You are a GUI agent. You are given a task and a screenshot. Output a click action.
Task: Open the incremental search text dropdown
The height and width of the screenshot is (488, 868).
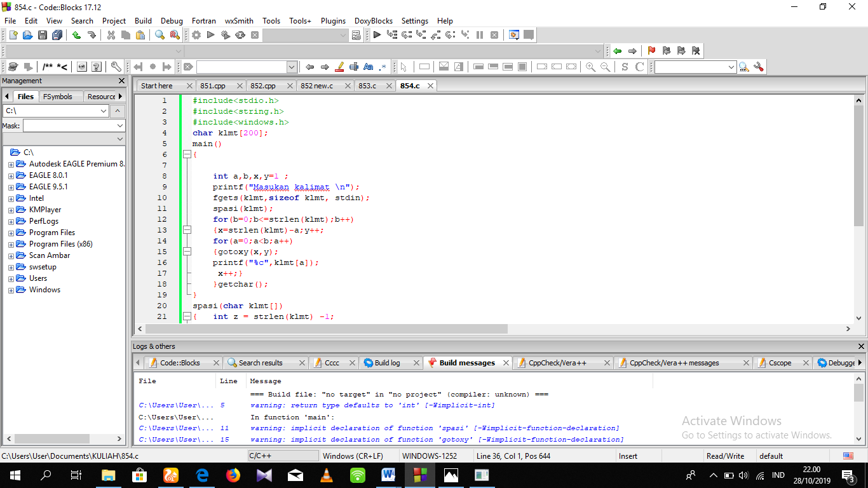[292, 67]
